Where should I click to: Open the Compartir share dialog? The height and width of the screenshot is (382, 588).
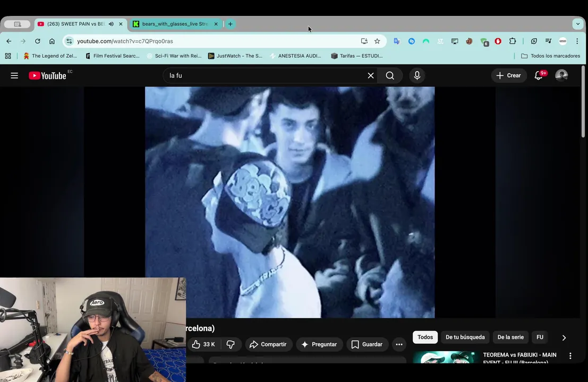[268, 344]
